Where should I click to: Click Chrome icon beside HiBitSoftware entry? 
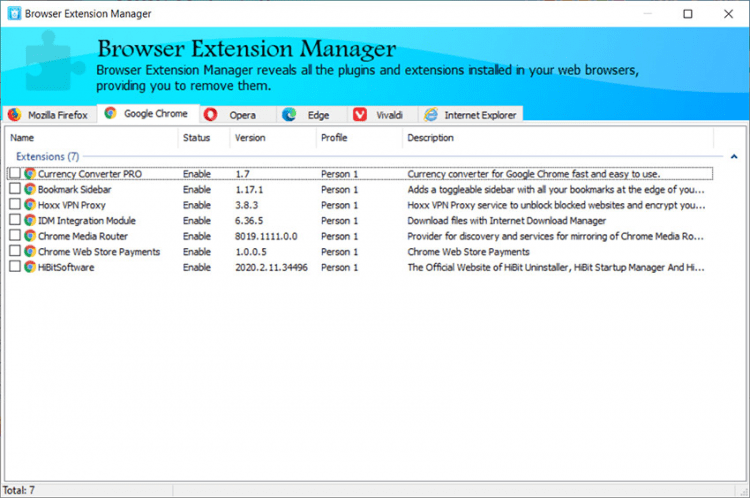tap(30, 267)
